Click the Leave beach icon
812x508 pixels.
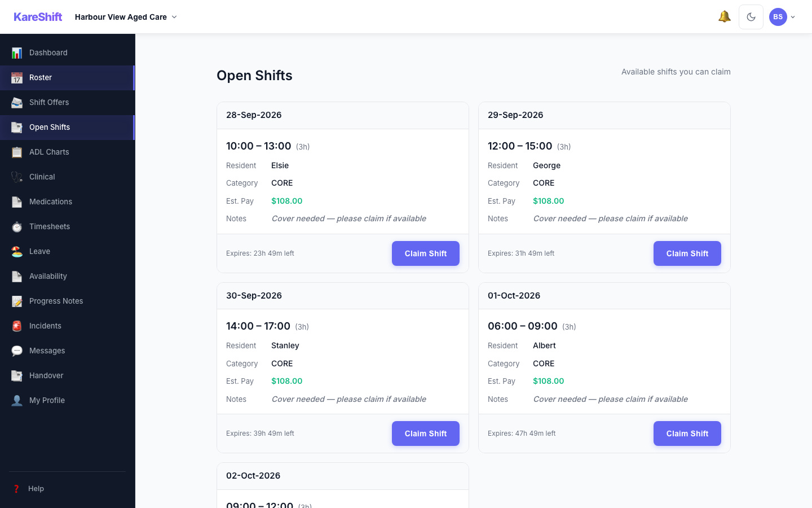17,251
